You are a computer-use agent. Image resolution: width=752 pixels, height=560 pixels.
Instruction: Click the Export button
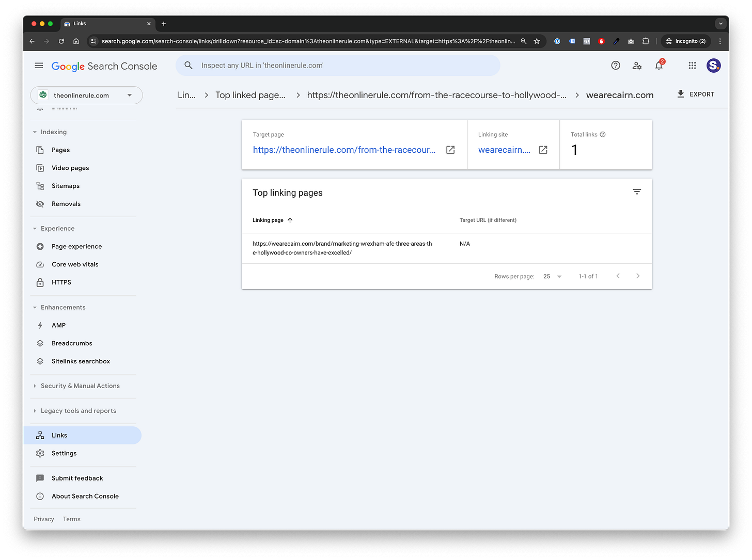coord(696,94)
